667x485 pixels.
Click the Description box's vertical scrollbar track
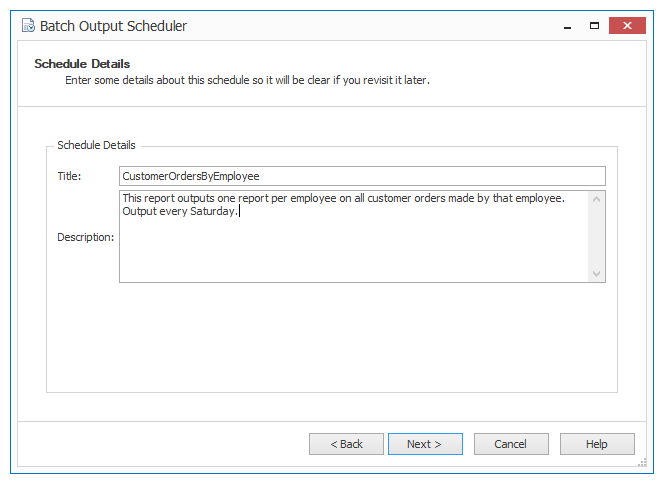click(x=596, y=237)
